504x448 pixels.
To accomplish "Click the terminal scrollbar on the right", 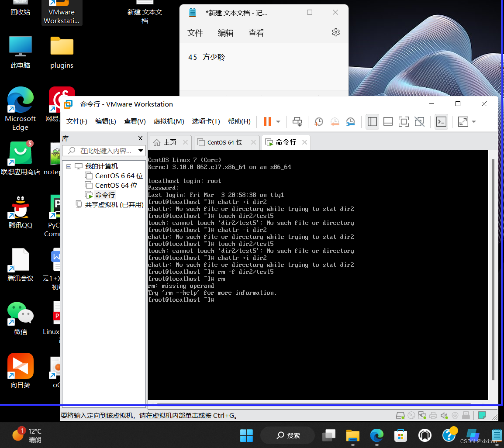I will (493, 269).
